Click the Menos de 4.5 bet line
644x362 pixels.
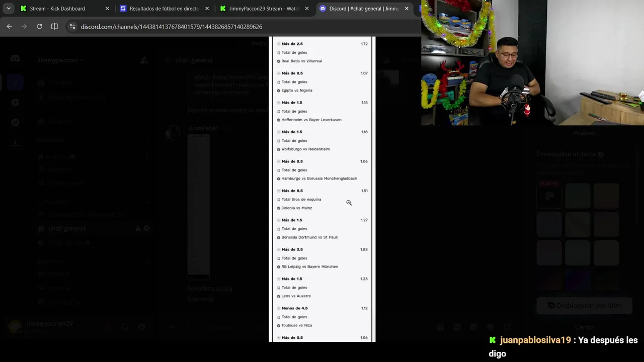(x=294, y=308)
